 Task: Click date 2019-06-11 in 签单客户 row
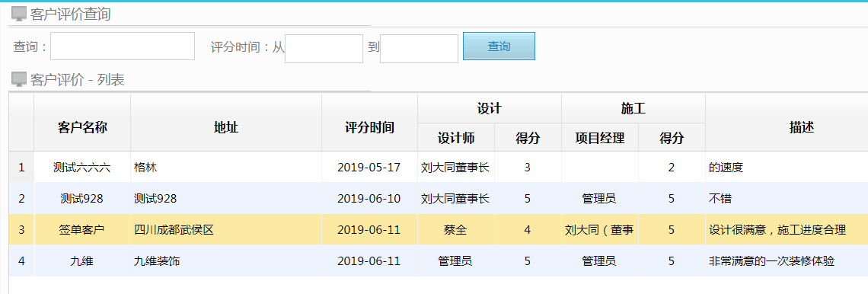369,229
